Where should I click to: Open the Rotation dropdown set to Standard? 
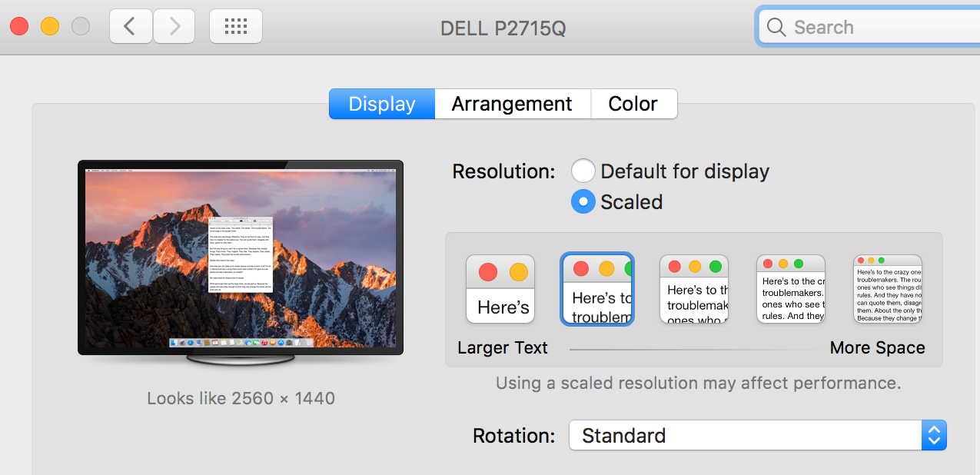[757, 436]
